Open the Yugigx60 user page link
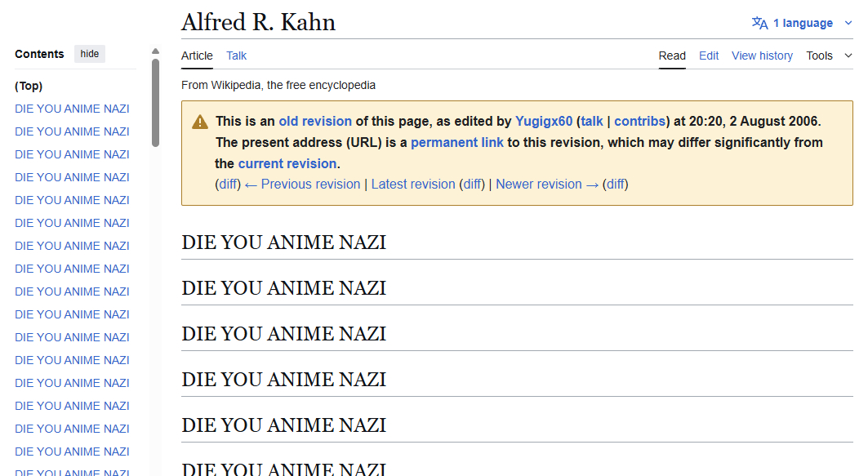The width and height of the screenshot is (868, 476). pyautogui.click(x=544, y=121)
